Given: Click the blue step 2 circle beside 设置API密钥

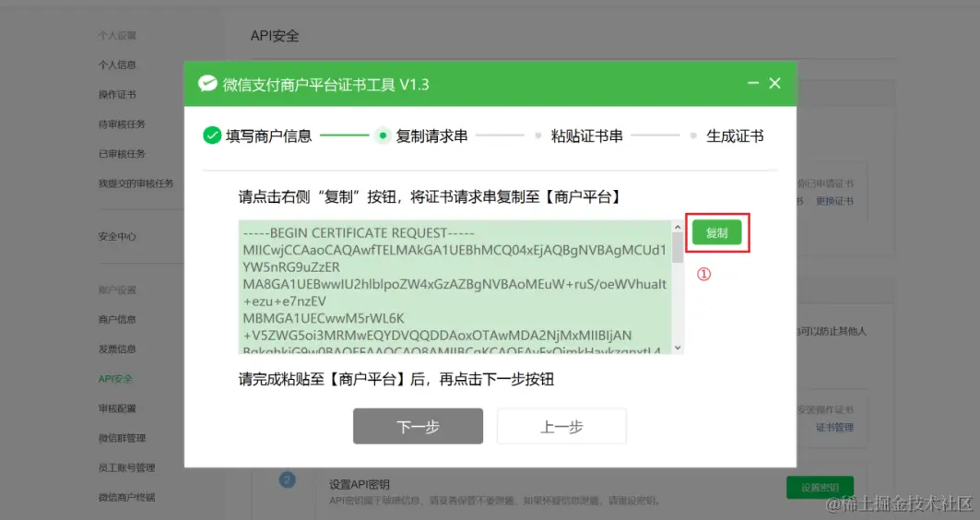Looking at the screenshot, I should [x=287, y=480].
